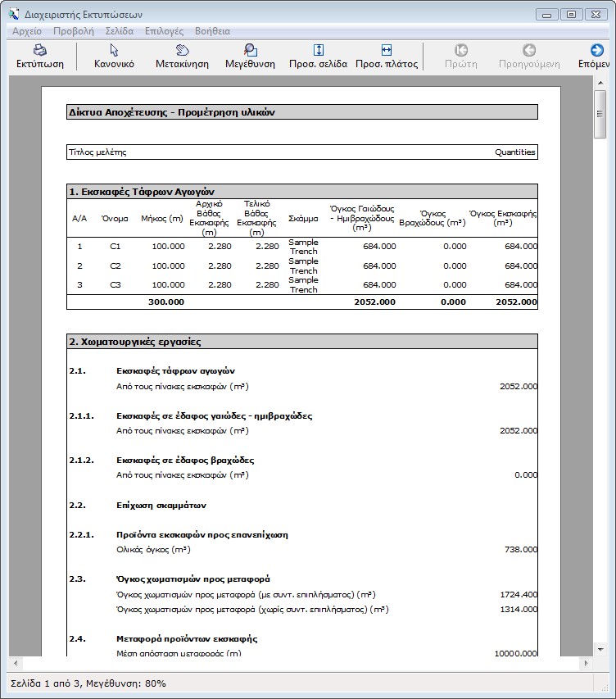Click the horizontal scrollbar right arrow
Image resolution: width=616 pixels, height=699 pixels.
pos(585,662)
